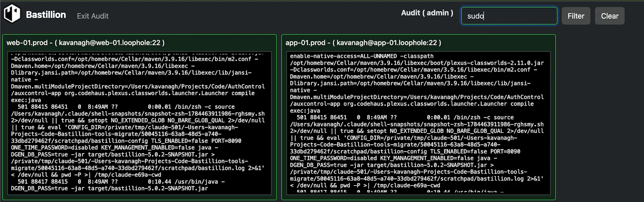Reset the search with the Clear button
The image size is (644, 202).
point(610,16)
